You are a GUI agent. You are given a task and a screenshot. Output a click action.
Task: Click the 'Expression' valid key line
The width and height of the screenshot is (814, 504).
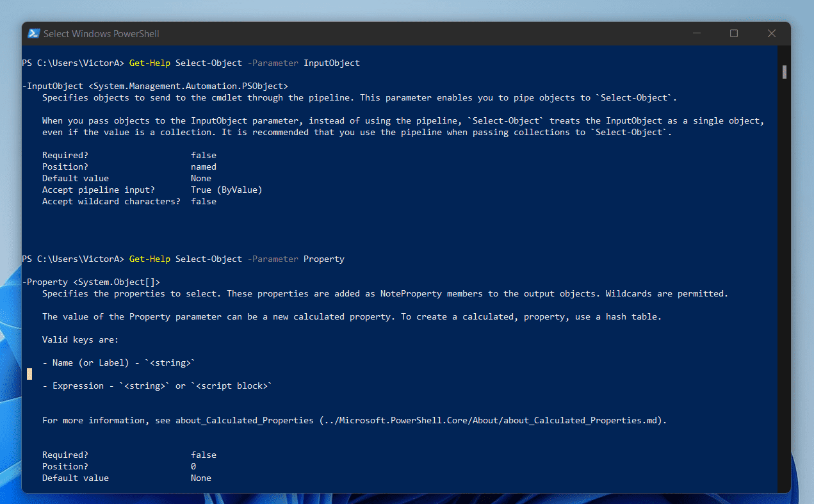157,386
